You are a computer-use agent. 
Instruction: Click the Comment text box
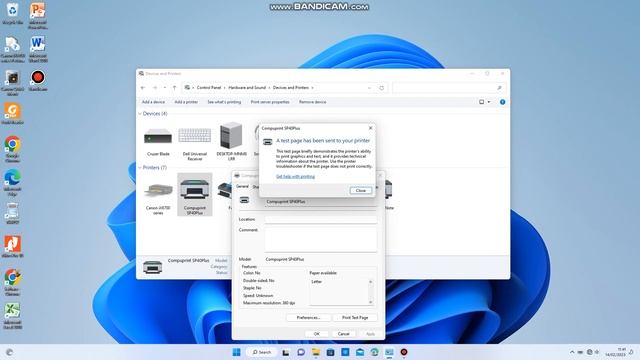pyautogui.click(x=321, y=239)
